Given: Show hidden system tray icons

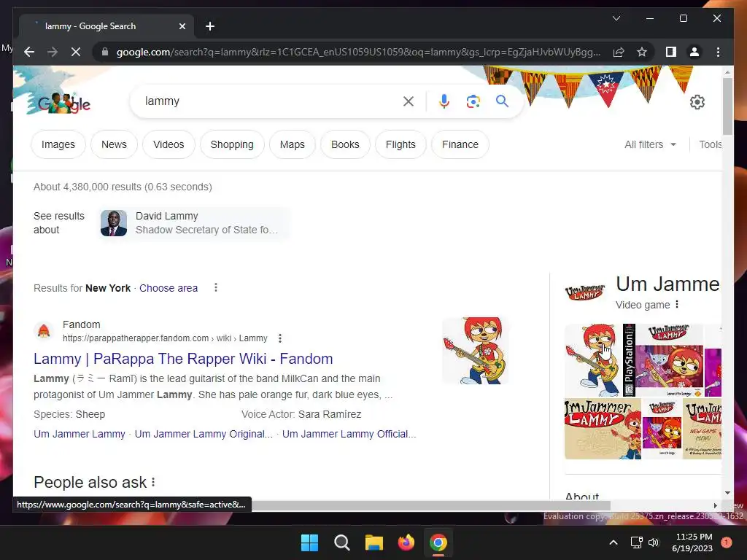Looking at the screenshot, I should click(x=614, y=542).
